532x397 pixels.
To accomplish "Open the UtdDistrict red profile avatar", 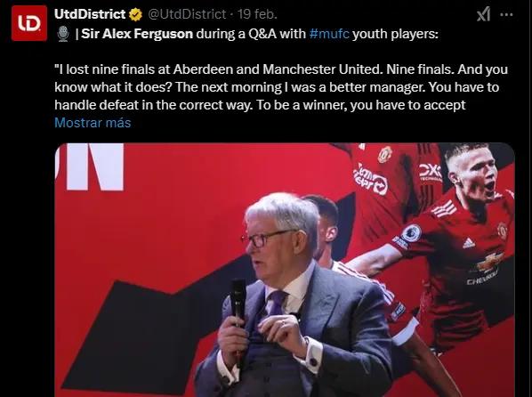I will (x=29, y=23).
